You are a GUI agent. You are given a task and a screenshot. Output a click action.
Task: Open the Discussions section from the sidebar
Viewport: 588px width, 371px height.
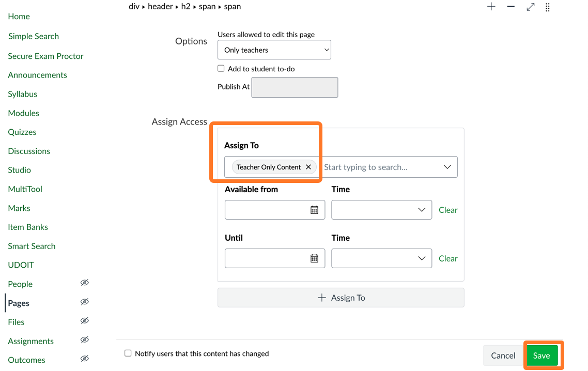pos(28,151)
